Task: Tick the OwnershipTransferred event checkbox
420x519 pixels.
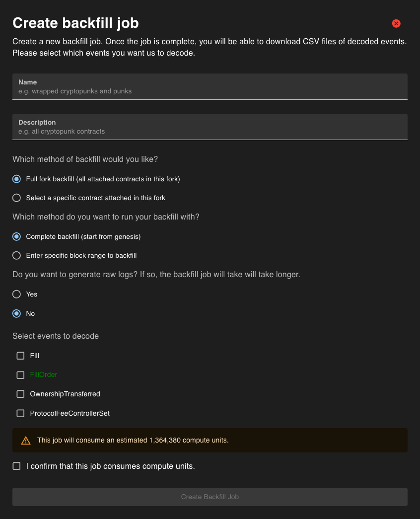Action: 20,394
